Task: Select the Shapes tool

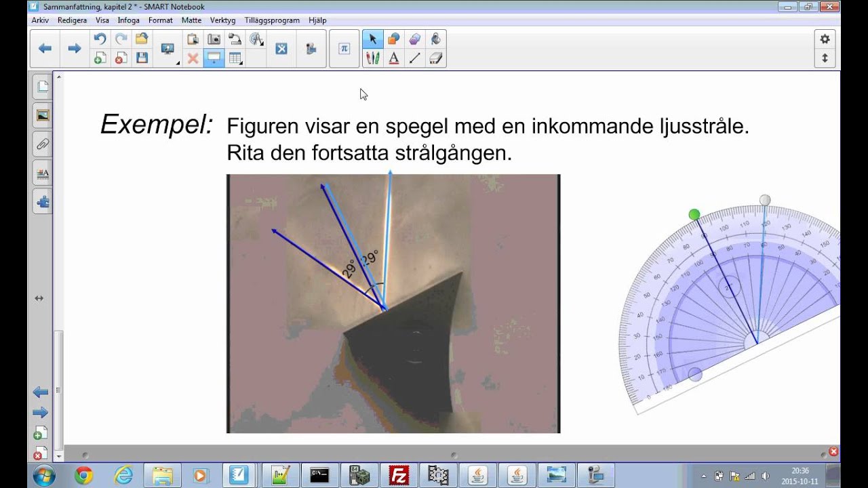Action: point(393,39)
